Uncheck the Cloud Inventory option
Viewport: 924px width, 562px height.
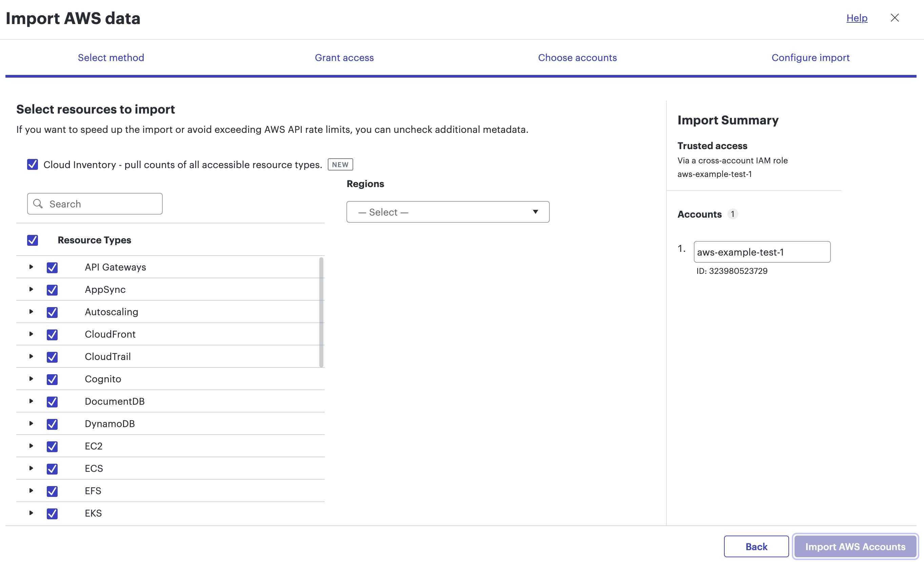click(33, 164)
